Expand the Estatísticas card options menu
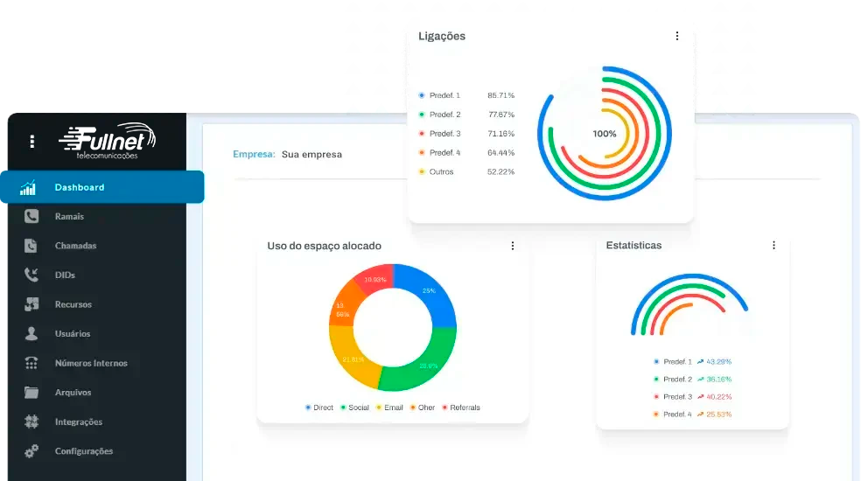Screen dimensions: 868x481 pos(773,246)
